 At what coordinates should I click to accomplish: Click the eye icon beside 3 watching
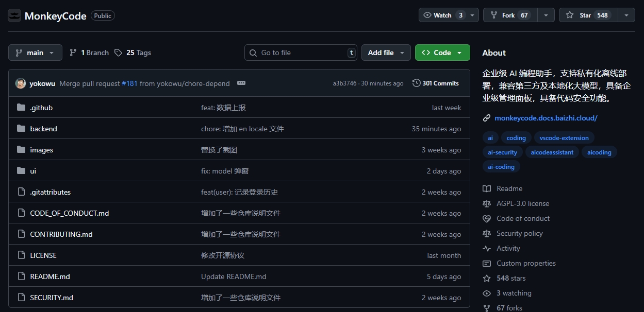487,293
